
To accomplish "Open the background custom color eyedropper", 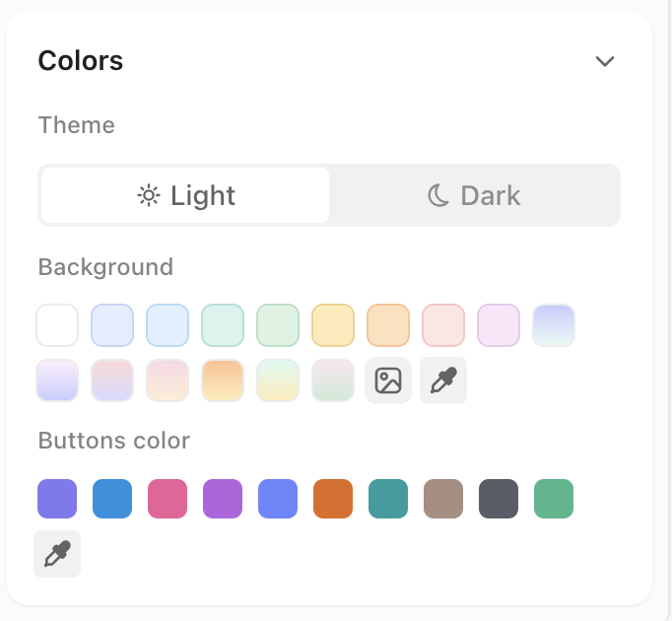I will (443, 380).
